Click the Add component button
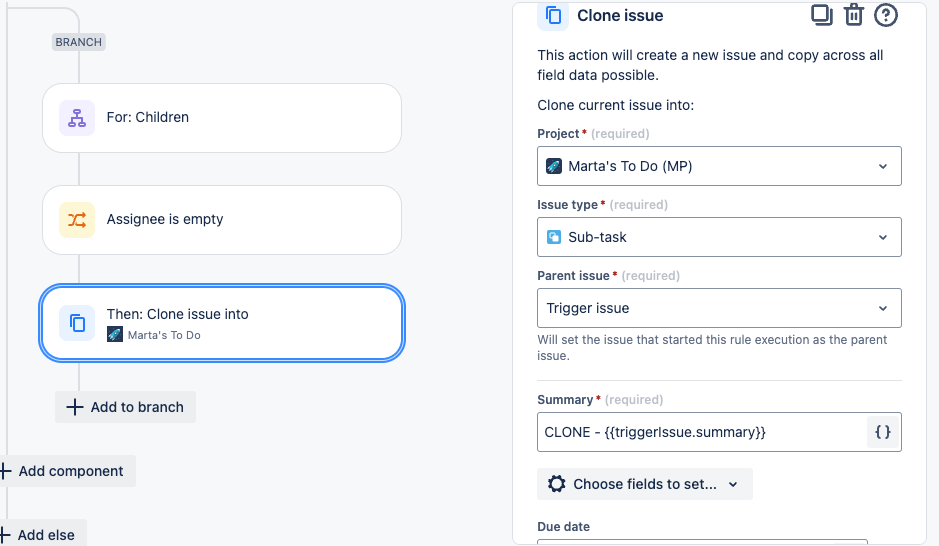 tap(69, 471)
